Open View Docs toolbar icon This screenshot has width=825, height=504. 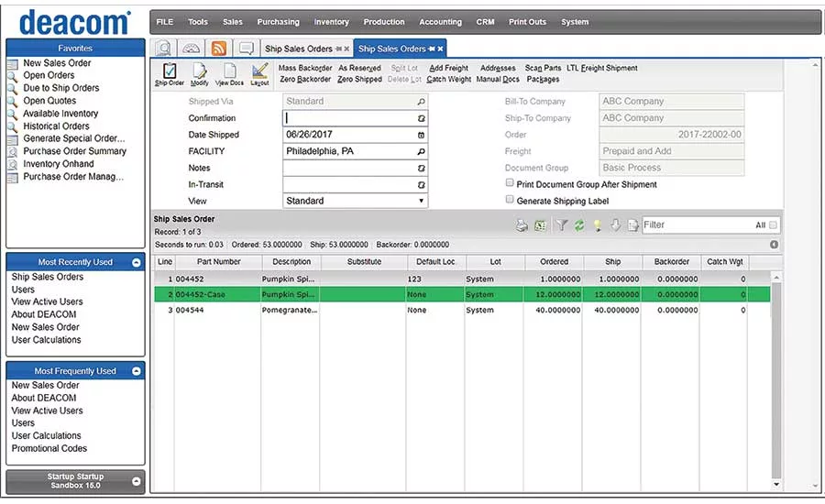229,71
